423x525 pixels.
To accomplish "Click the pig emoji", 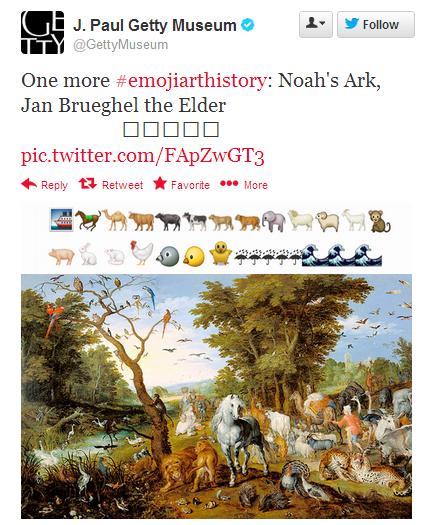I will click(62, 256).
